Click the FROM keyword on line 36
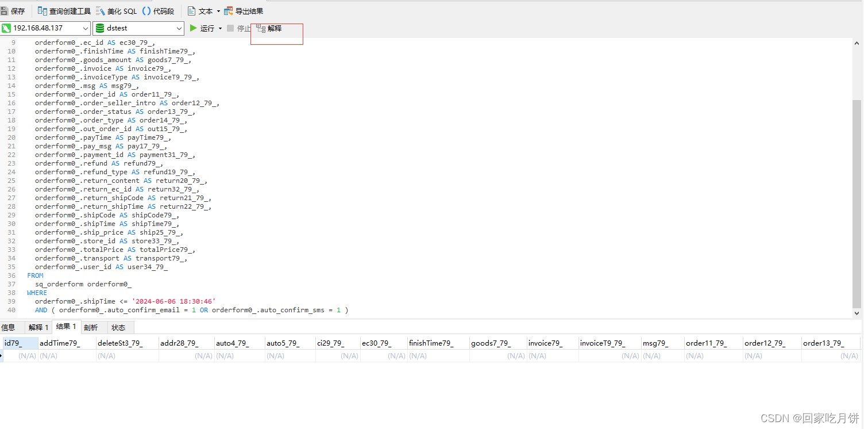The image size is (868, 429). [35, 275]
